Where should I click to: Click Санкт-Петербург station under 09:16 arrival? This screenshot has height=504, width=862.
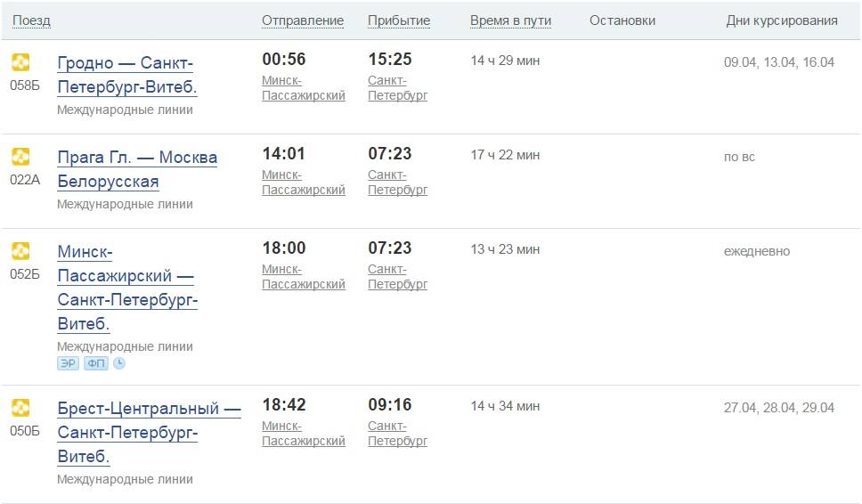click(397, 434)
